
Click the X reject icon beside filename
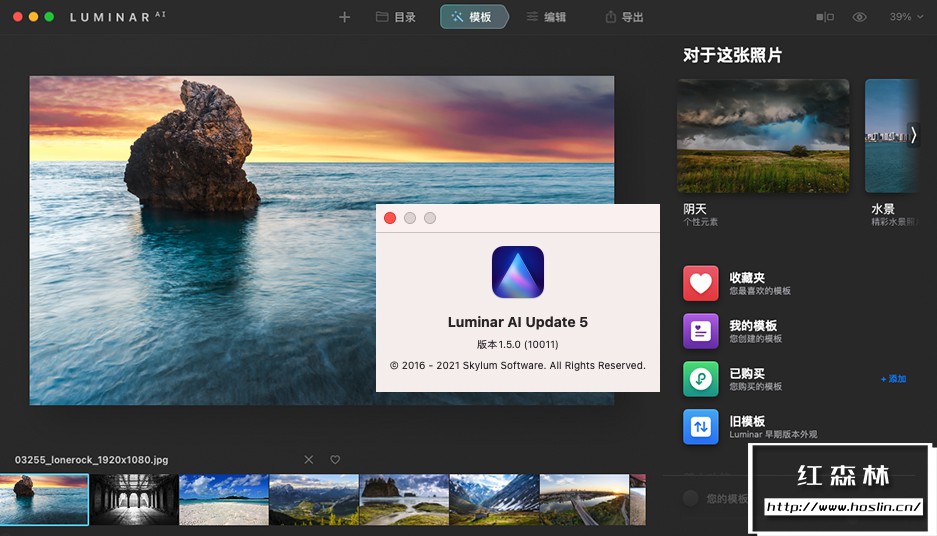(x=308, y=460)
